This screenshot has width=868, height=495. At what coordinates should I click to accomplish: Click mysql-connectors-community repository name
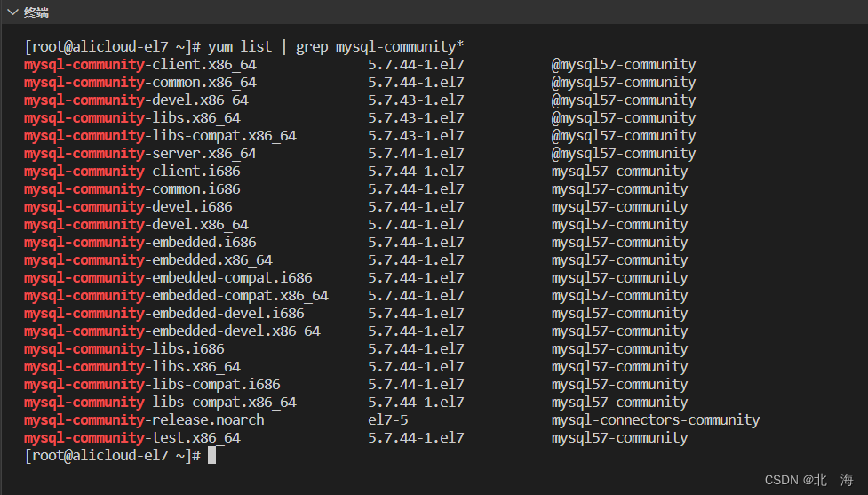[656, 419]
